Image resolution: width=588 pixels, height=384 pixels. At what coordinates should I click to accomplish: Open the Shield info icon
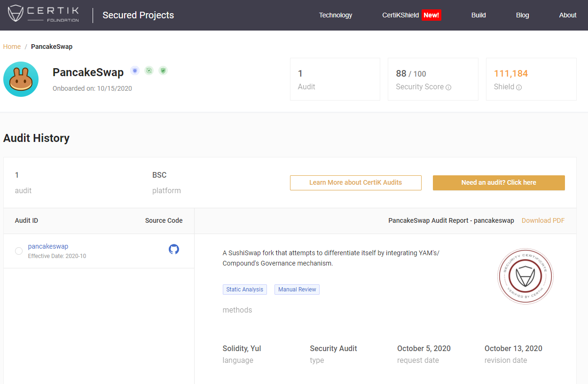(x=519, y=87)
